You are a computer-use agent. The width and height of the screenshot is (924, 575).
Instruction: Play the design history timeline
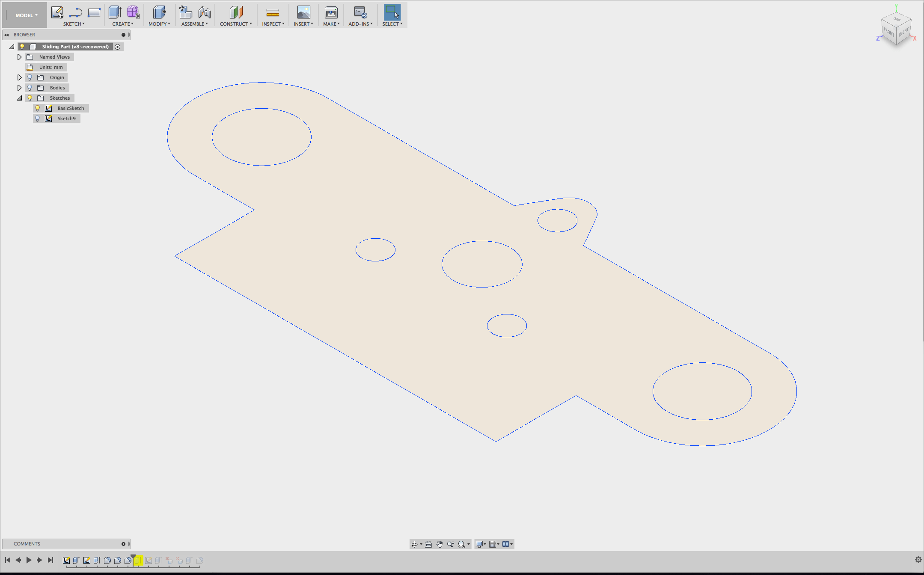point(29,560)
